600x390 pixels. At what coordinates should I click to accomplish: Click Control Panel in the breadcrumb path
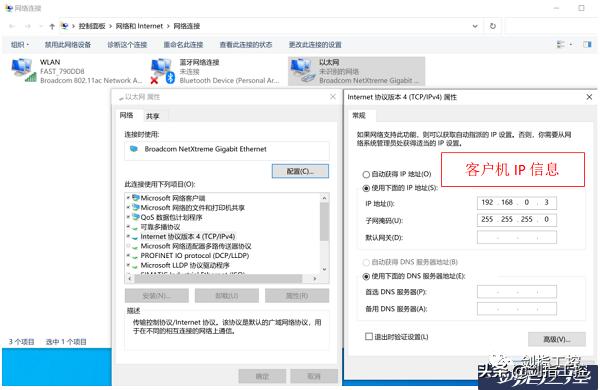click(92, 26)
